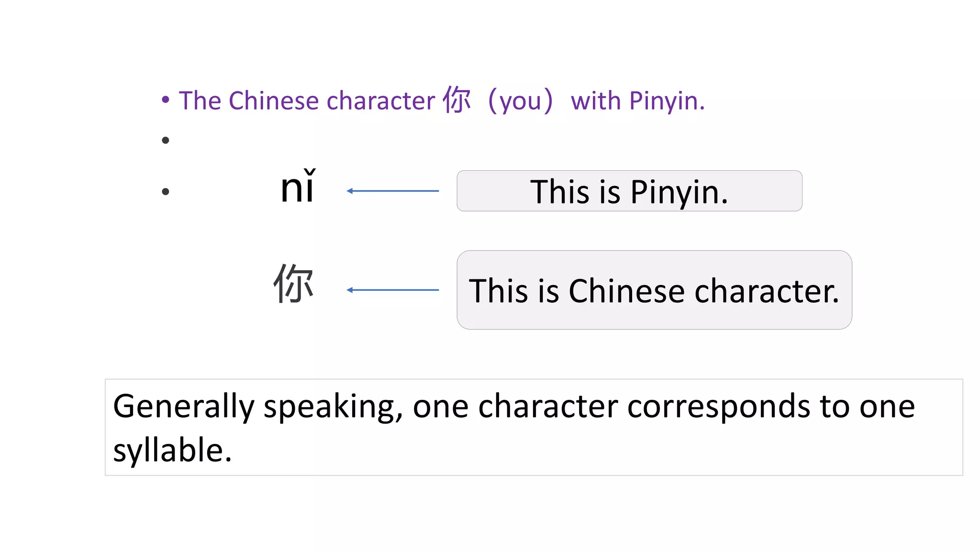Click the purple bullet before the title
Image resolution: width=980 pixels, height=551 pixels.
point(166,99)
